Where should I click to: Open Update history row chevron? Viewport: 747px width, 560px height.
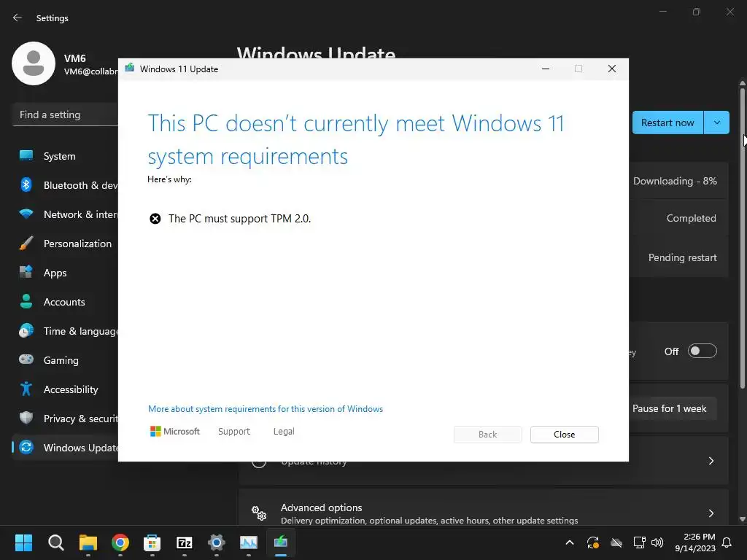click(x=711, y=461)
